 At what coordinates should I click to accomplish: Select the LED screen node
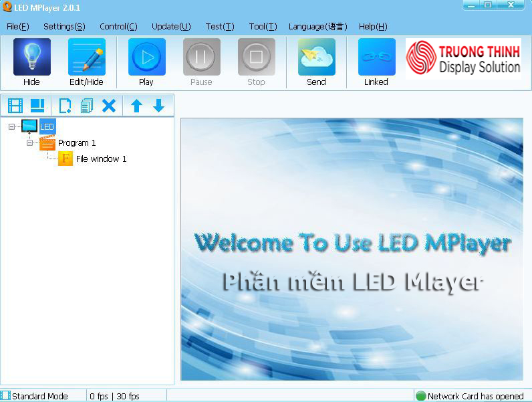[x=47, y=126]
